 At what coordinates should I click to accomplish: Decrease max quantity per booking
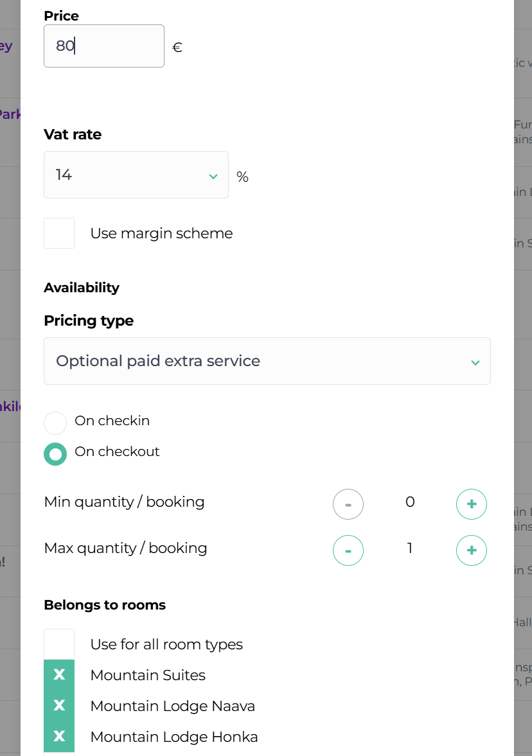[348, 550]
